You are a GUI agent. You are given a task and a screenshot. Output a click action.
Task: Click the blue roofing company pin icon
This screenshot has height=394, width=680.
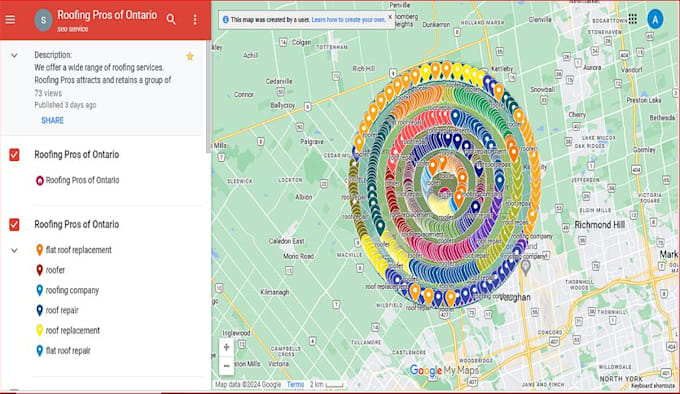(x=39, y=290)
